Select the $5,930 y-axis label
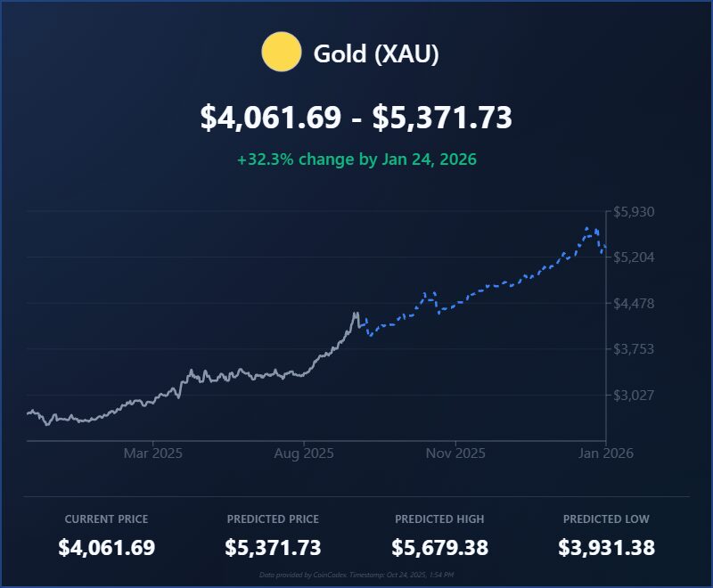The height and width of the screenshot is (588, 713). point(635,212)
